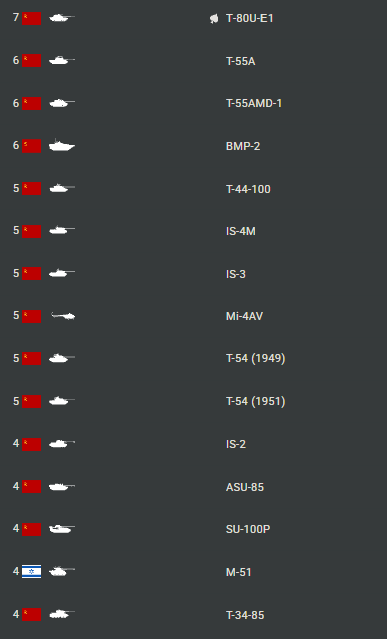Screen dimensions: 387x639
Task: Open the T-80U-E1 vehicle entry
Action: pos(249,18)
